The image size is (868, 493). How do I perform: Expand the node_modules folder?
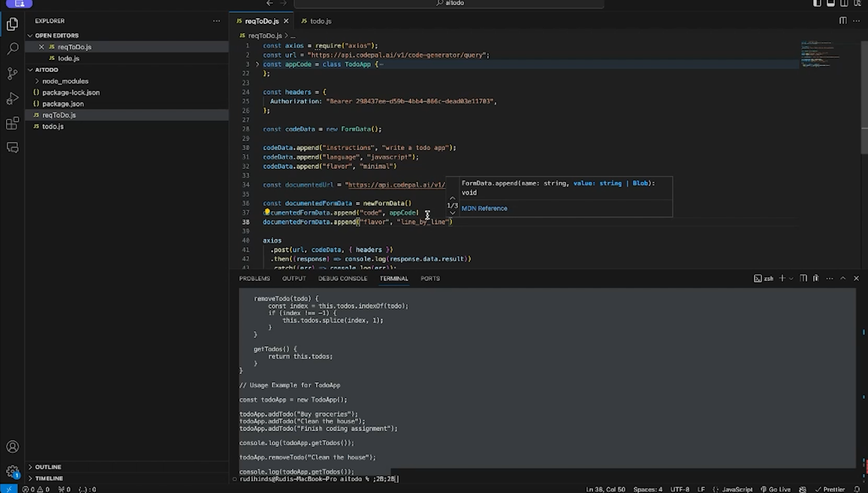65,81
